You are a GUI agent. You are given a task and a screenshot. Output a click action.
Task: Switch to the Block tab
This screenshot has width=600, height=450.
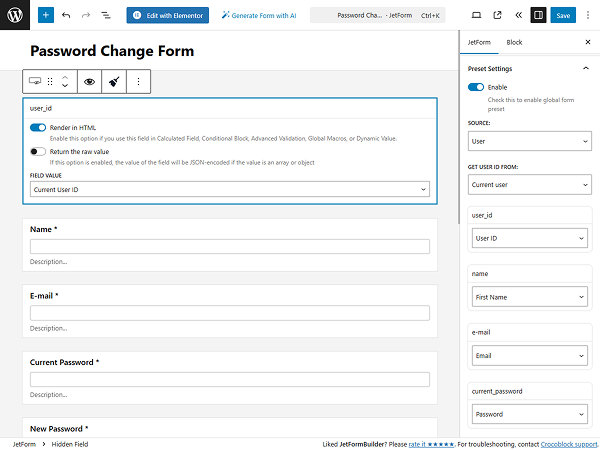click(514, 42)
